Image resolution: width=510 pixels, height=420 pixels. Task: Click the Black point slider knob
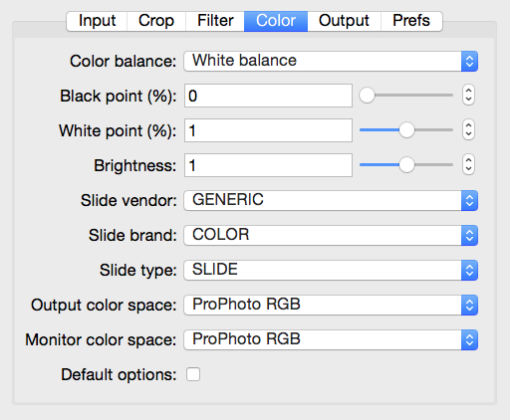[x=367, y=96]
